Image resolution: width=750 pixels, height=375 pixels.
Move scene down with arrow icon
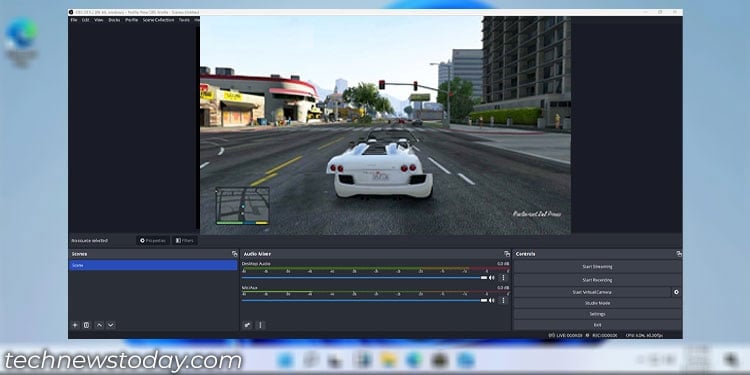[110, 325]
